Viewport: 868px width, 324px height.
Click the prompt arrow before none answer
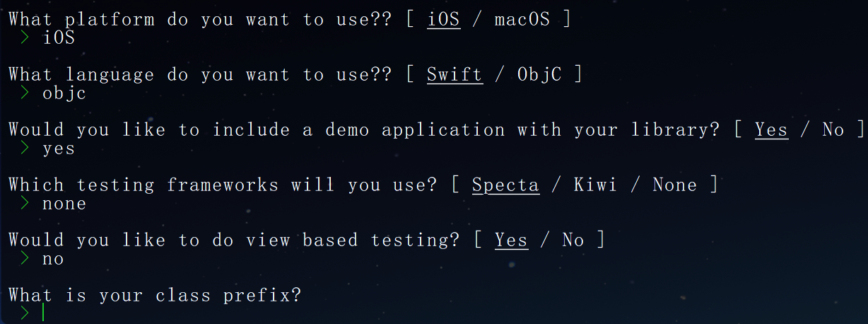point(25,203)
